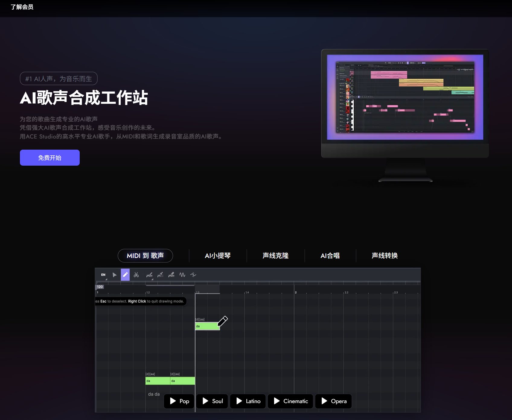Select the Scissors split tool
Screen dimensions: 512x420
pos(136,275)
